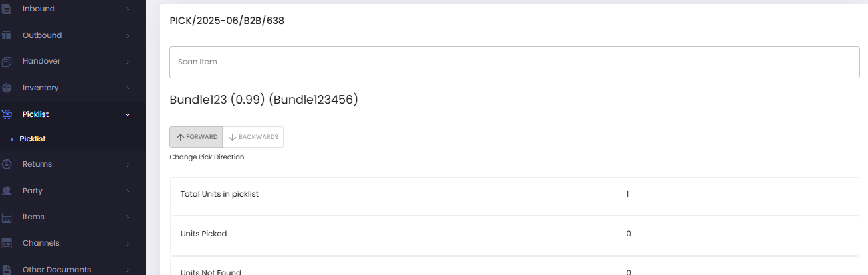Viewport: 868px width, 275px height.
Task: Click the Picklist cart icon
Action: coord(7,114)
